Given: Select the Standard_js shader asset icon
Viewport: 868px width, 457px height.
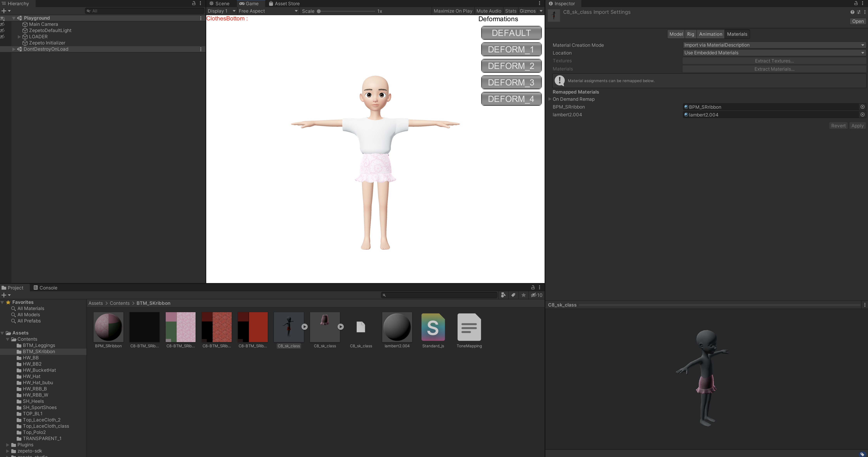Looking at the screenshot, I should point(433,327).
